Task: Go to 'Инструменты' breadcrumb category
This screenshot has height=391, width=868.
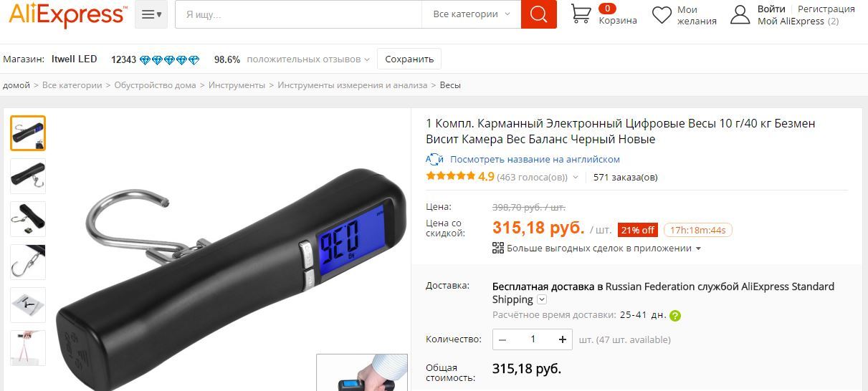Action: click(x=237, y=85)
